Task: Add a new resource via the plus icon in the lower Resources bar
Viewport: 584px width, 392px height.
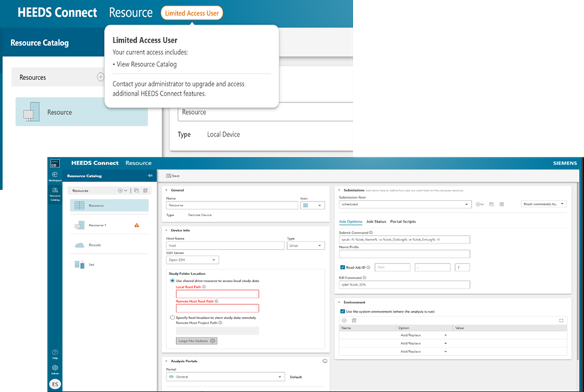Action: [x=120, y=191]
